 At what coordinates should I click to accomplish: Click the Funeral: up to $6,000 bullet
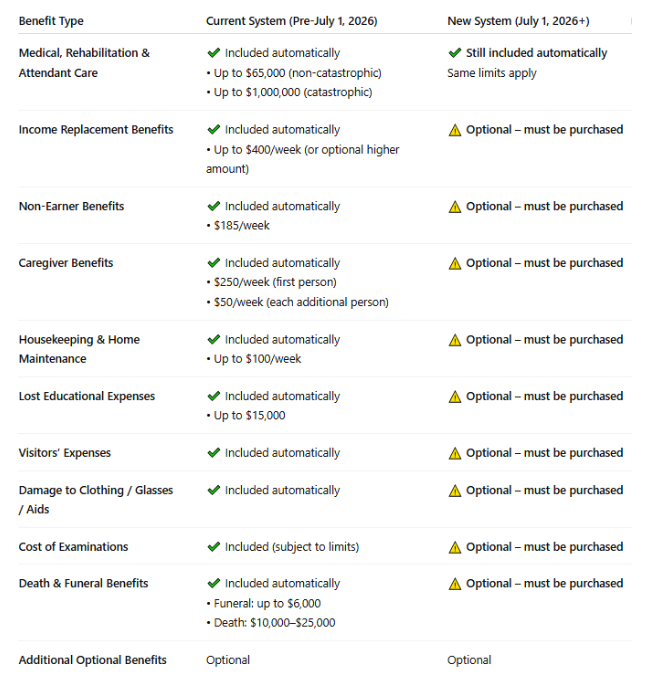coord(267,603)
